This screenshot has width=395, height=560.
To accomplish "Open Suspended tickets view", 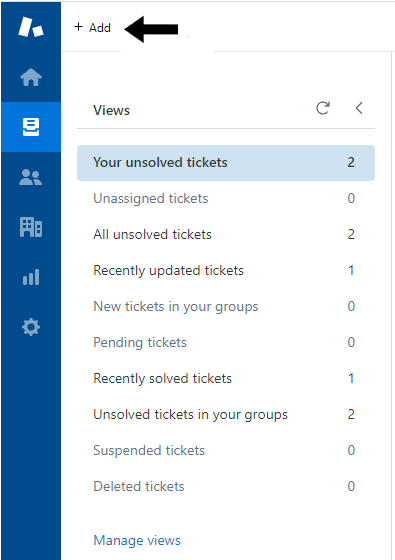I will [226, 451].
